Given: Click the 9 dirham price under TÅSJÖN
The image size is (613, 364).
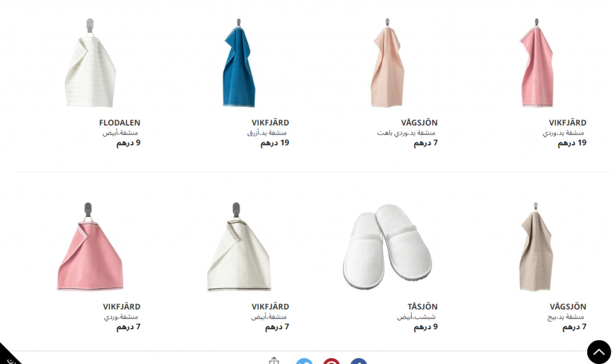Looking at the screenshot, I should pos(426,327).
